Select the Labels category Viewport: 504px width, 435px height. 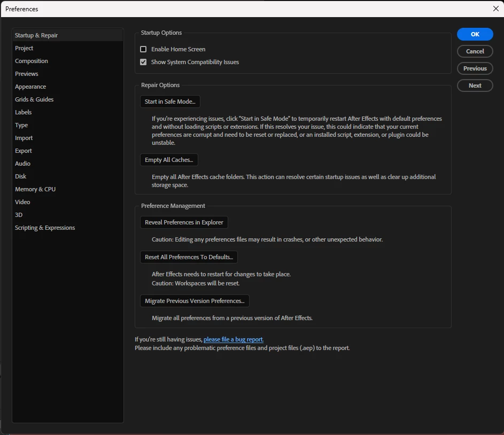pyautogui.click(x=67, y=112)
